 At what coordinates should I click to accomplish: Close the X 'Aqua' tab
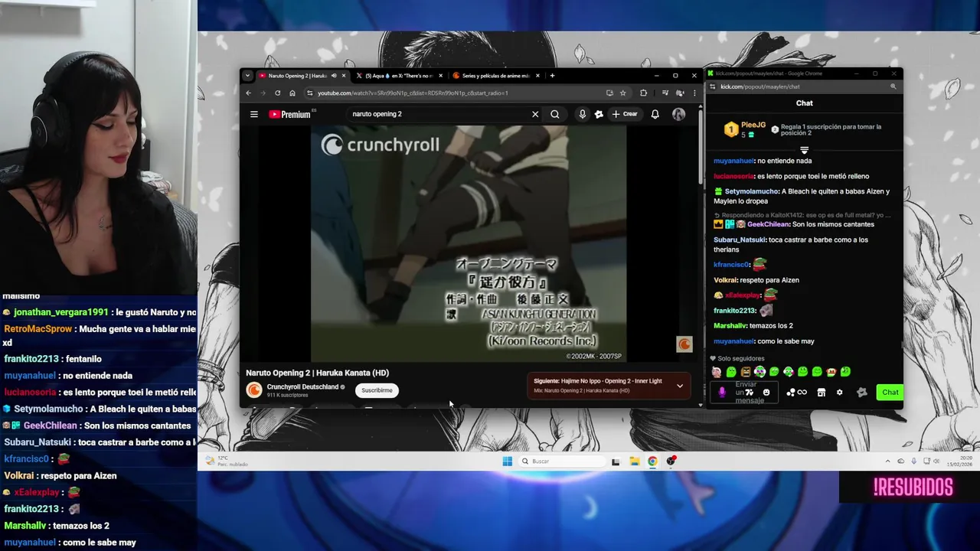click(x=440, y=76)
